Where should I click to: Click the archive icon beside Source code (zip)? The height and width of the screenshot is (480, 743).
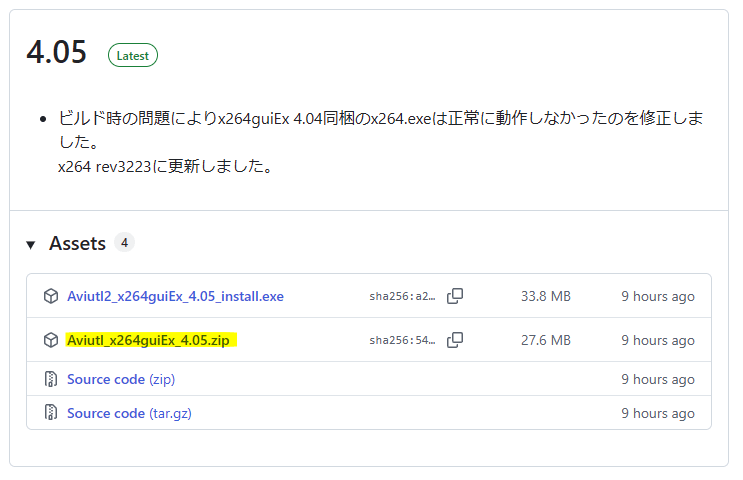[51, 379]
